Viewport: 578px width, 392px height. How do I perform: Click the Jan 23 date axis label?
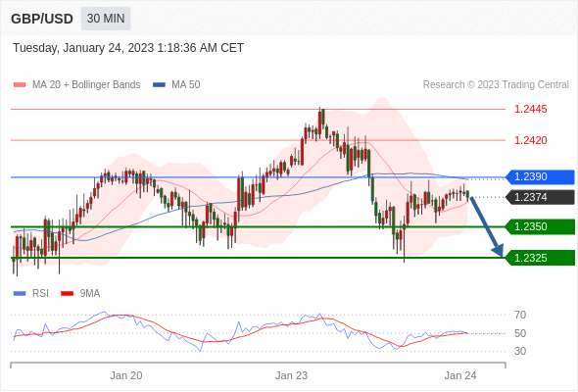[291, 375]
